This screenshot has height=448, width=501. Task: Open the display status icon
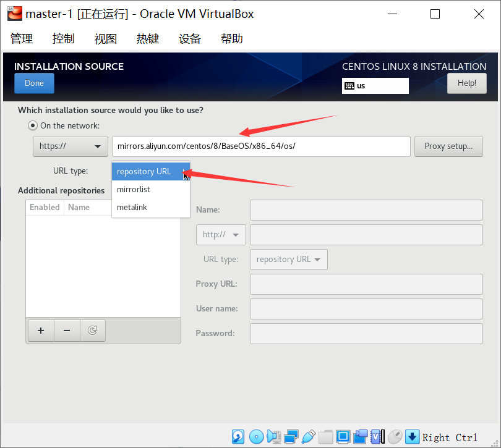click(x=343, y=437)
